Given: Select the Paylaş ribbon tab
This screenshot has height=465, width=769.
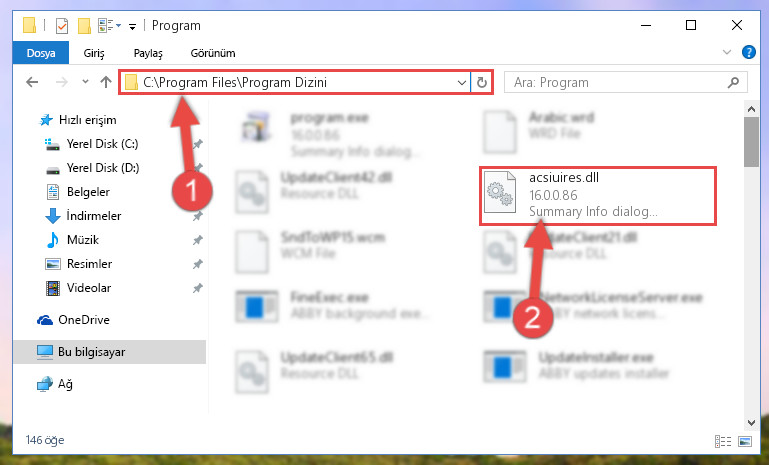Looking at the screenshot, I should pyautogui.click(x=148, y=53).
